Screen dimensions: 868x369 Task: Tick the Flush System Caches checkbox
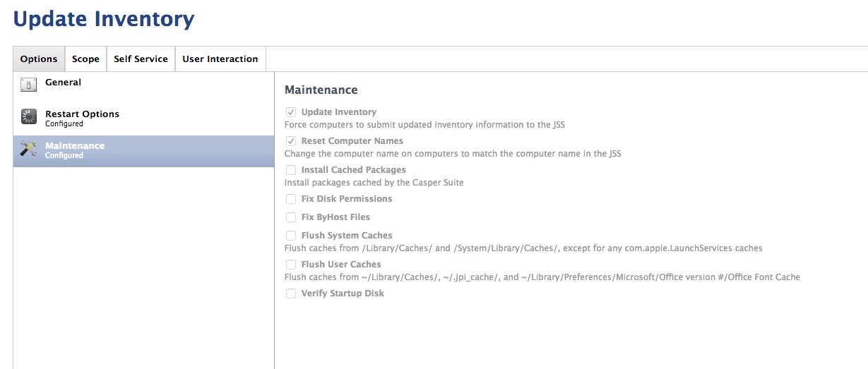(291, 236)
